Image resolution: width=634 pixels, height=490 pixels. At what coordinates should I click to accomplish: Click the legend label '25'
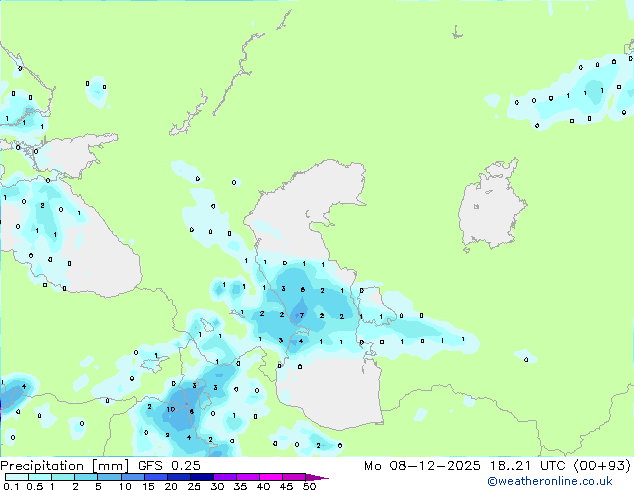pos(194,486)
